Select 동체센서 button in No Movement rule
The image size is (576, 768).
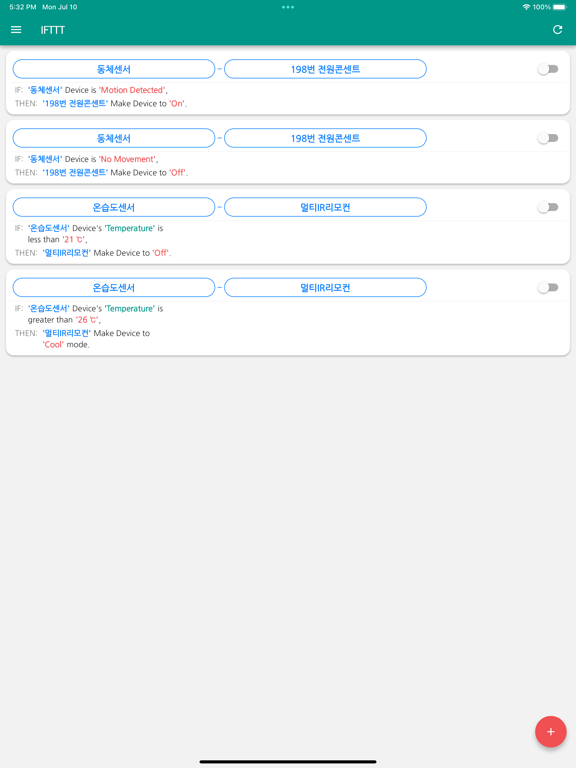coord(114,138)
